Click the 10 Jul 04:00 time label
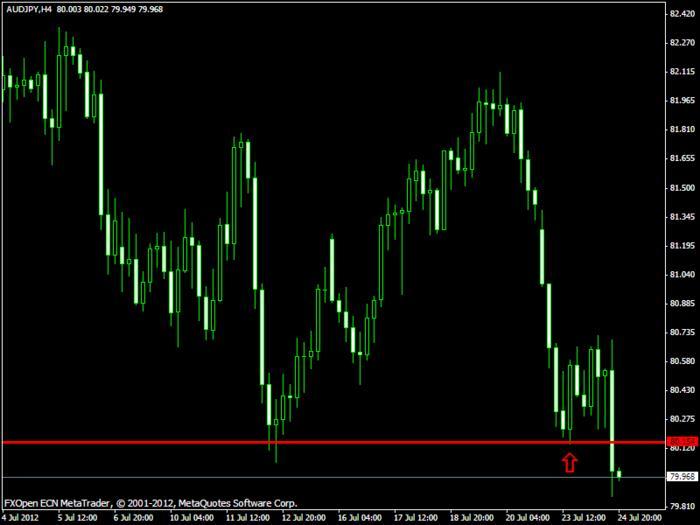Viewport: 700px width, 525px height. tap(191, 518)
